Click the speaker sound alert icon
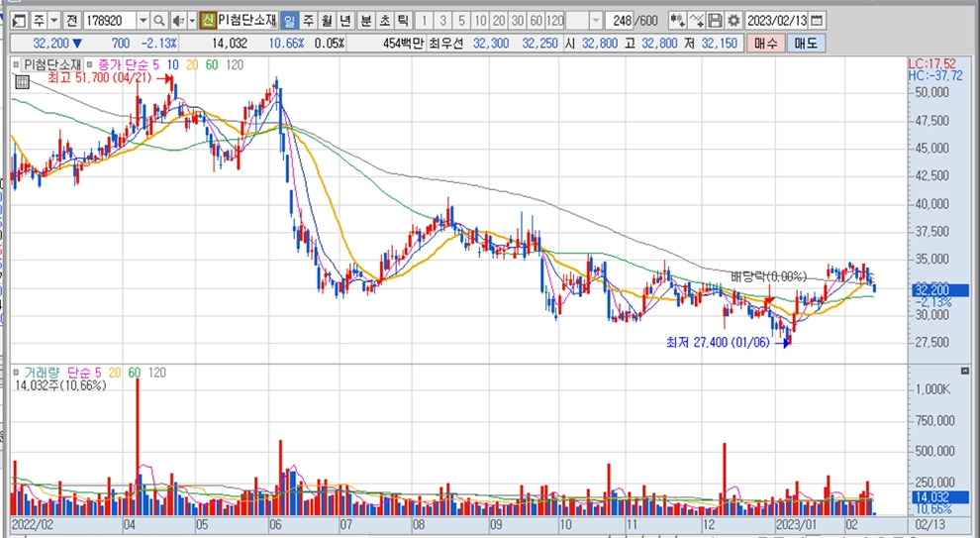This screenshot has width=980, height=538. tap(177, 21)
